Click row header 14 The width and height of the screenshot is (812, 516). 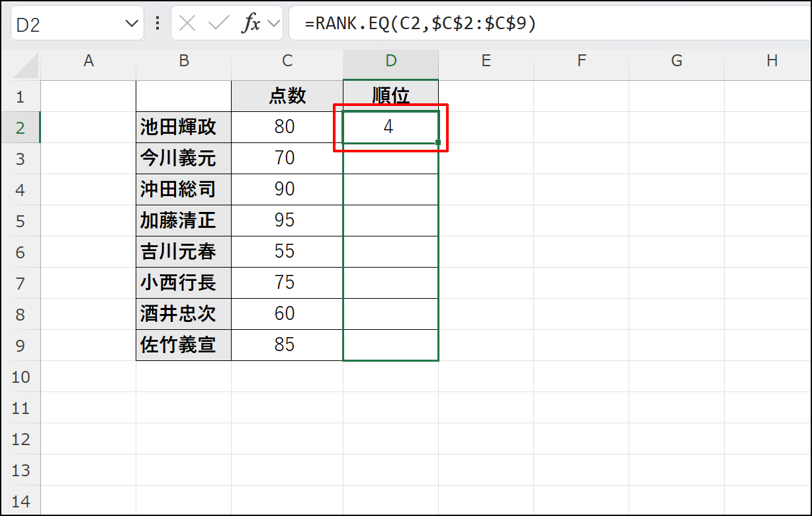pyautogui.click(x=21, y=501)
